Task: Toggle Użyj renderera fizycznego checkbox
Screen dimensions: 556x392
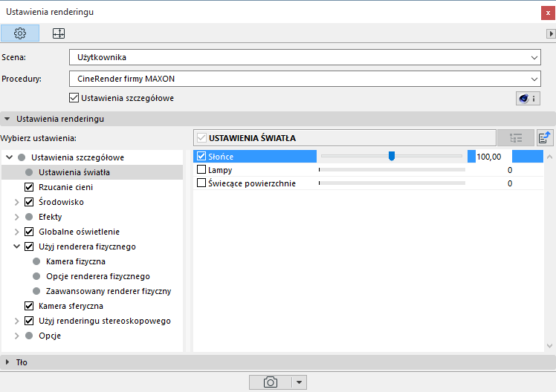Action: [x=29, y=246]
